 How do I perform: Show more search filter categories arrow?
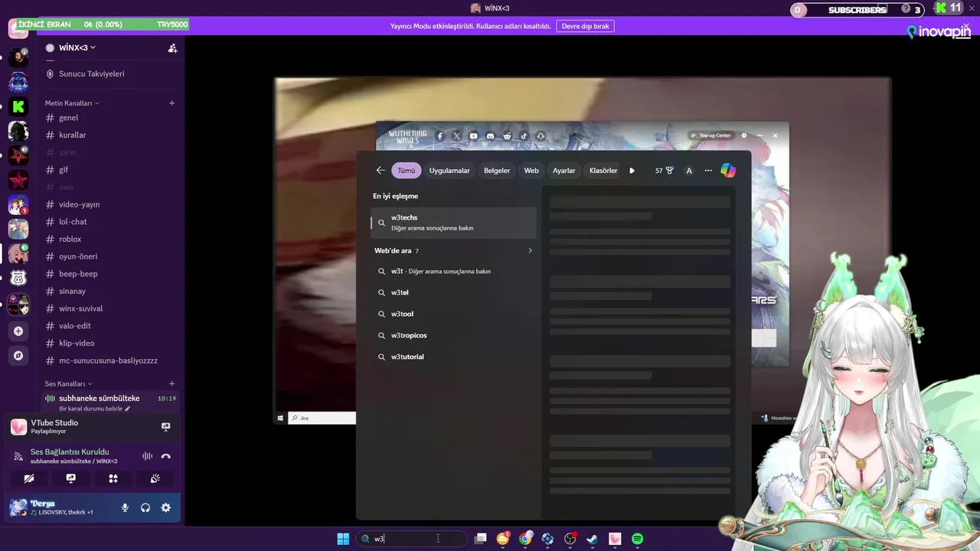pyautogui.click(x=632, y=171)
